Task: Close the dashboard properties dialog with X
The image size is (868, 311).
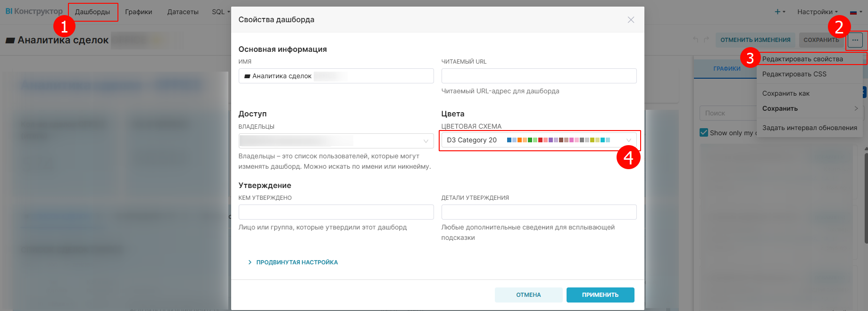Action: [631, 20]
